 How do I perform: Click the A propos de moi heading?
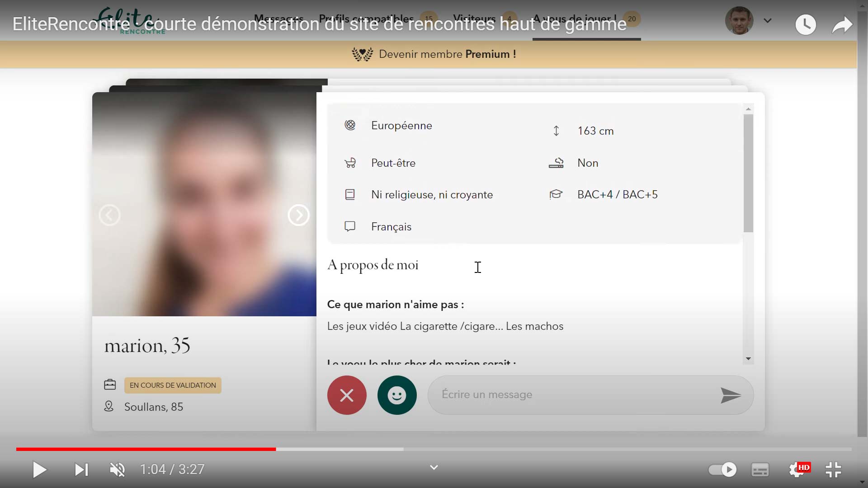(373, 265)
